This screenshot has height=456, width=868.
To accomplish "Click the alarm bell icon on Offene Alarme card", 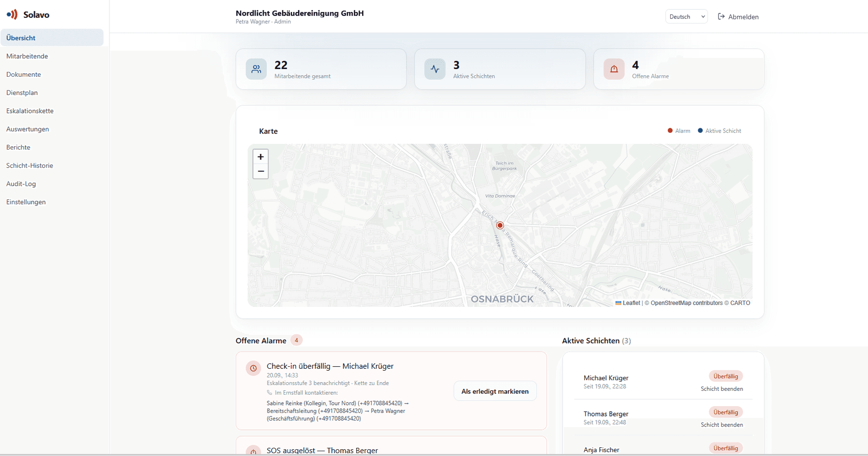I will 614,69.
